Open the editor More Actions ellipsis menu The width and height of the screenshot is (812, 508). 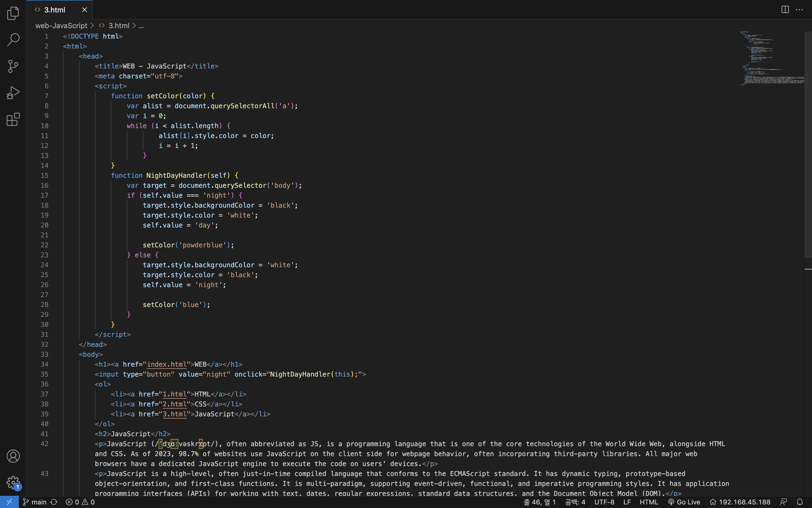(800, 9)
